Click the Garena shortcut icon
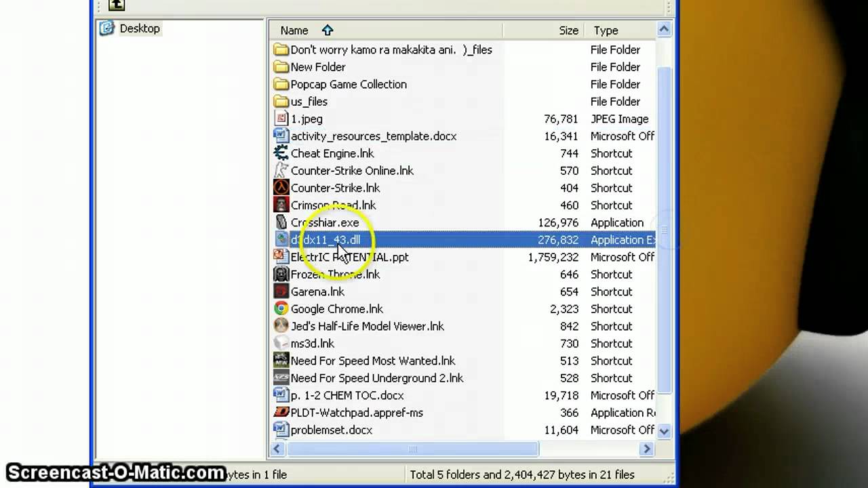The width and height of the screenshot is (868, 488). point(281,291)
